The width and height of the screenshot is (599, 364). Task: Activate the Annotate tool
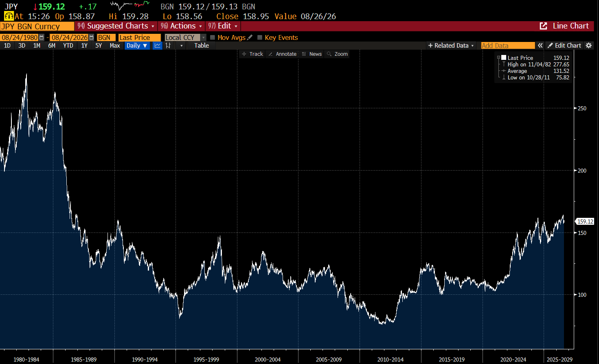pyautogui.click(x=282, y=54)
